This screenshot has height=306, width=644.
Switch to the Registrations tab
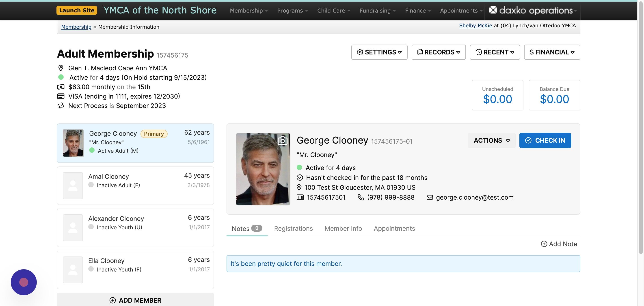click(293, 228)
